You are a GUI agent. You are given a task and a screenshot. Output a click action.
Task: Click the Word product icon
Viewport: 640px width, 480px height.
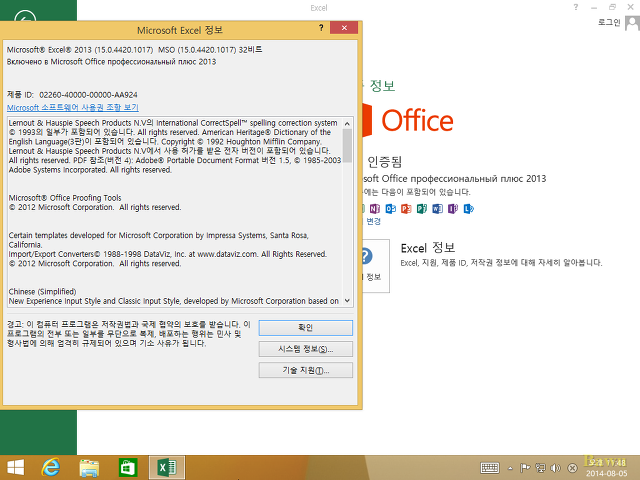click(x=437, y=209)
